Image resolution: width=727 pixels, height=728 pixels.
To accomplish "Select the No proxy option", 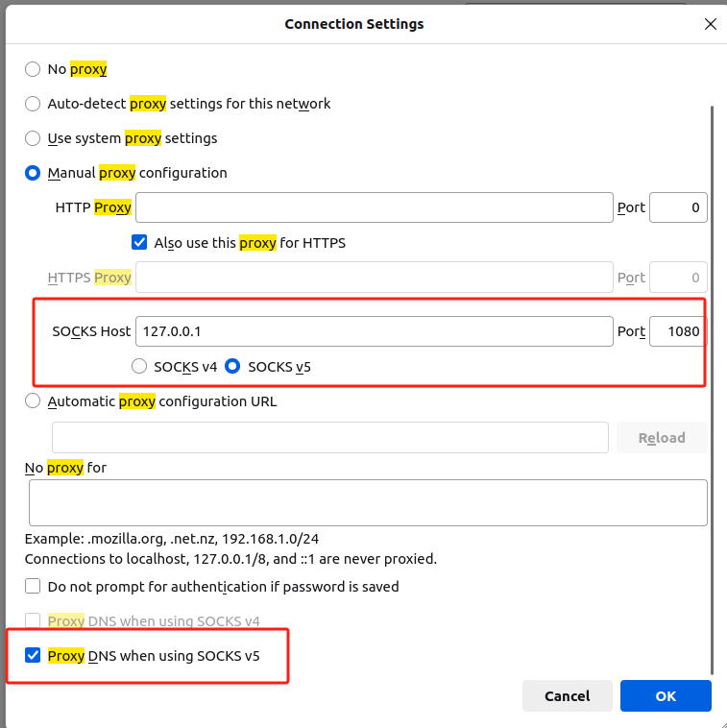I will [x=33, y=69].
